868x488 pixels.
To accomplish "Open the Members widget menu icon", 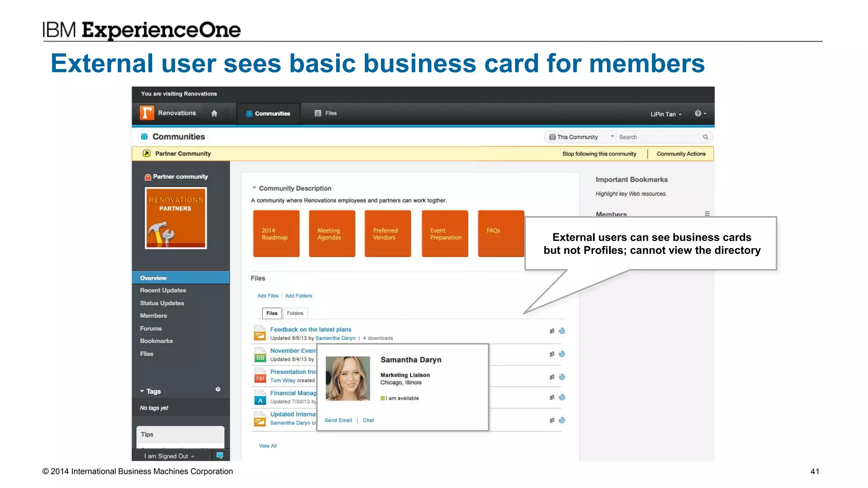I will [707, 214].
